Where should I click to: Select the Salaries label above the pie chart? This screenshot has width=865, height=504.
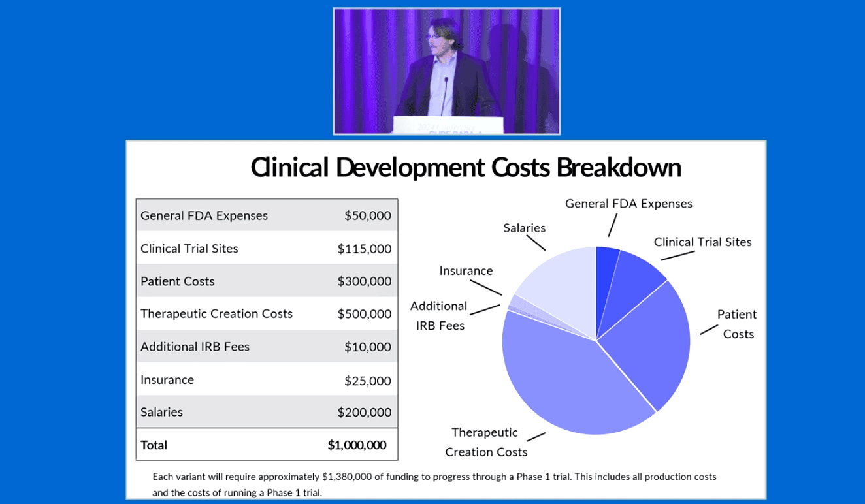pos(524,228)
